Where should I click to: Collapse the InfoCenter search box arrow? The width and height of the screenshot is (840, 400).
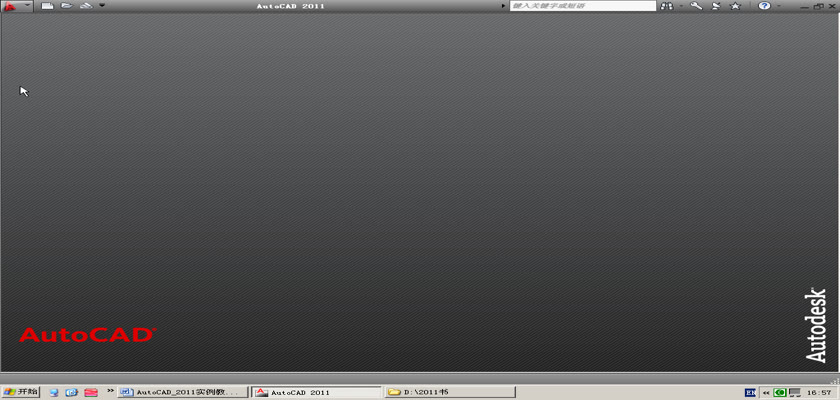[x=503, y=6]
